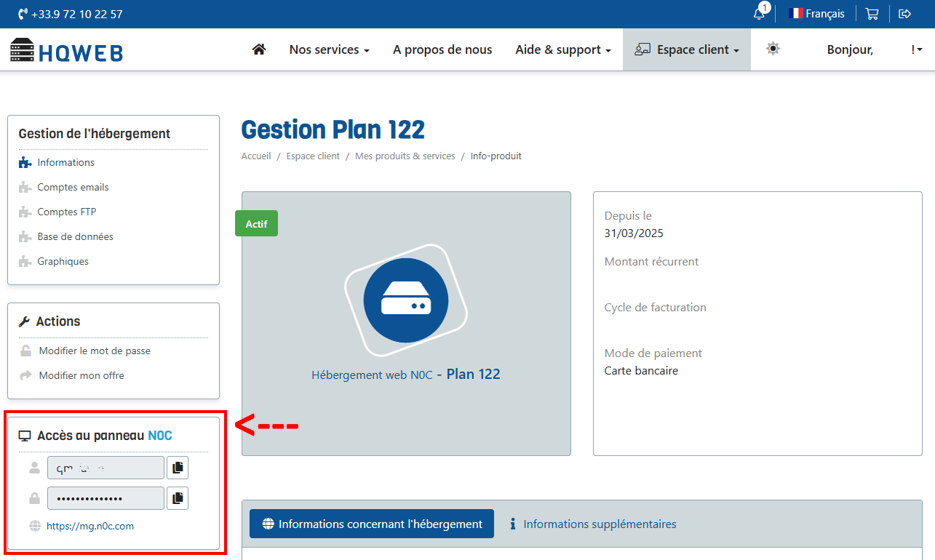
Task: Open A propos de nous page
Action: point(442,49)
